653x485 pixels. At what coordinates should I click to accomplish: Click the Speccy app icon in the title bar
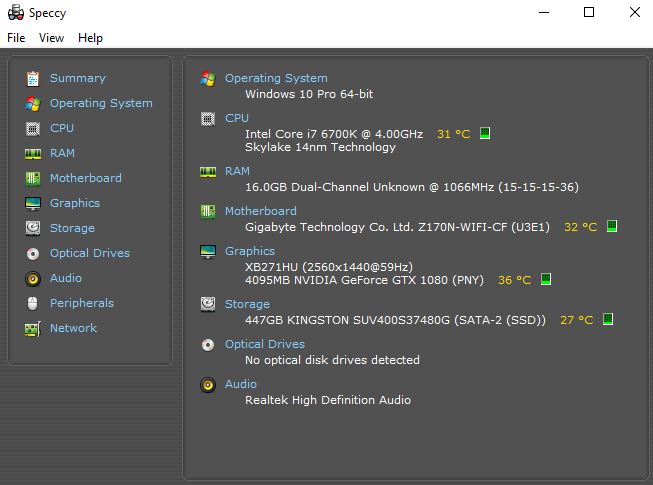15,13
